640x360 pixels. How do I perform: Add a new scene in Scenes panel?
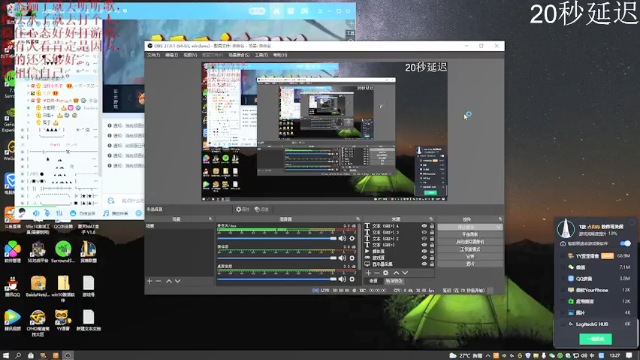(149, 281)
